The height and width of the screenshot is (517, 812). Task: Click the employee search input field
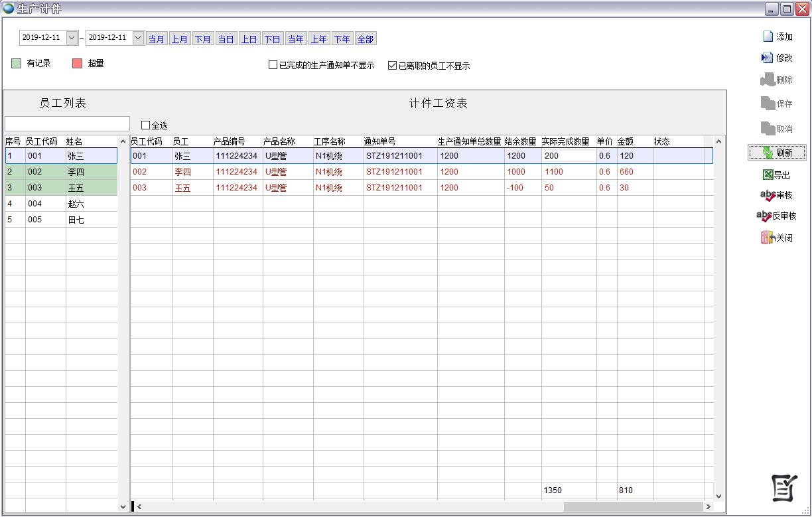[x=67, y=124]
